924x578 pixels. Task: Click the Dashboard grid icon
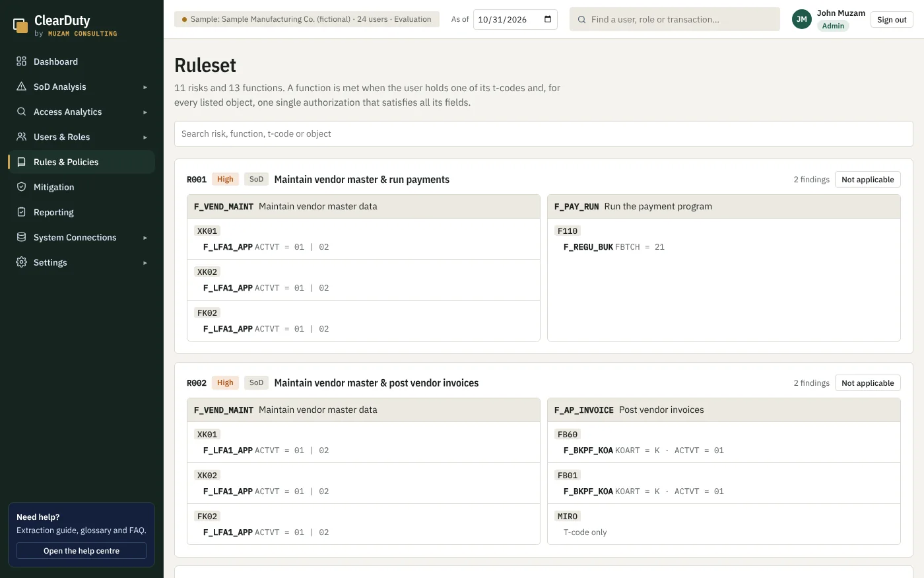(x=21, y=61)
